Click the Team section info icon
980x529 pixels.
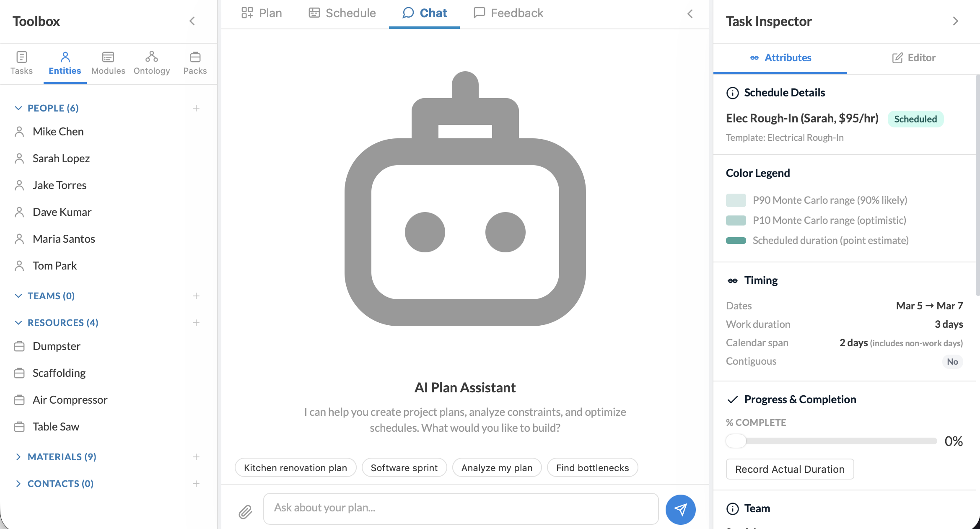[x=732, y=509]
